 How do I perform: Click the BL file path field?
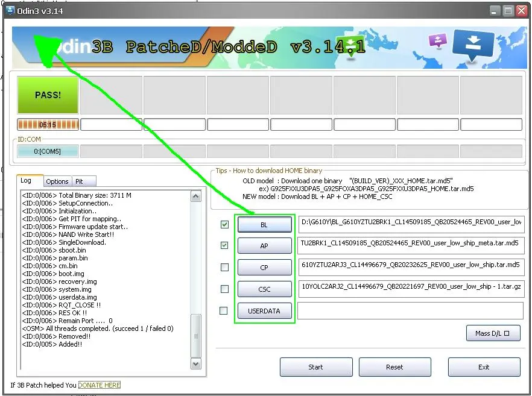(x=411, y=224)
